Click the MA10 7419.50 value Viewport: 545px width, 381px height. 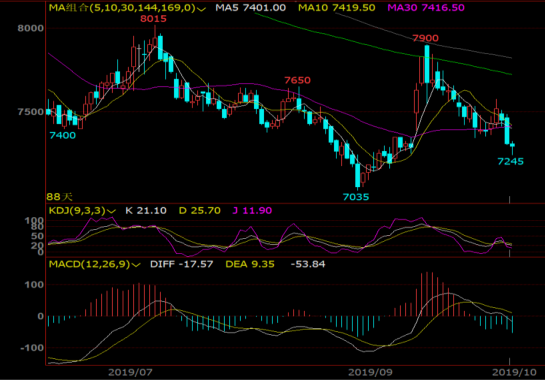(x=336, y=8)
